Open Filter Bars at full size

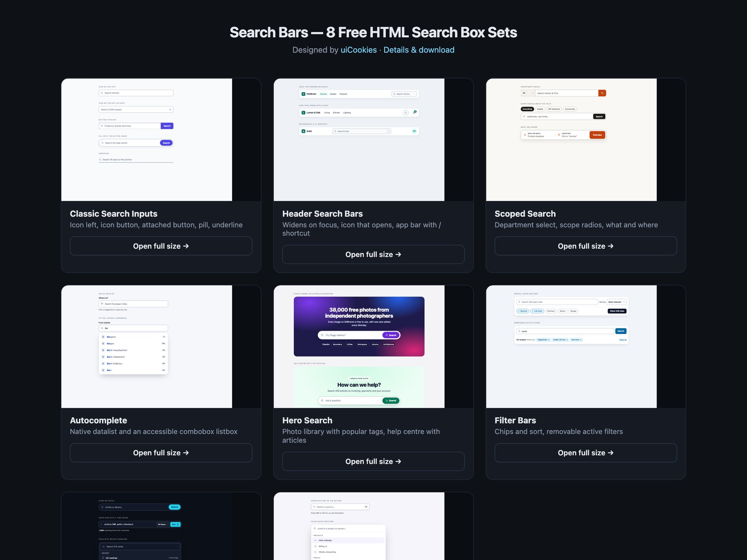click(586, 453)
